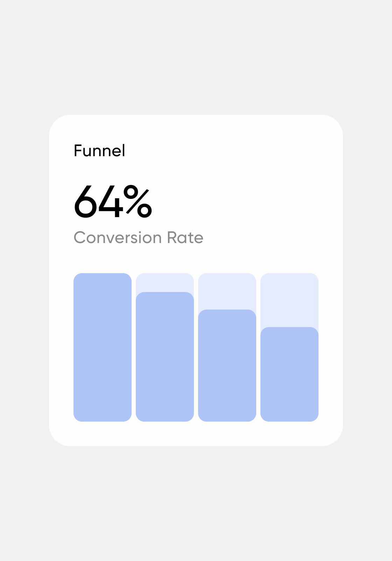Click the second bar's dark filled portion
This screenshot has height=561, width=392.
(x=165, y=356)
